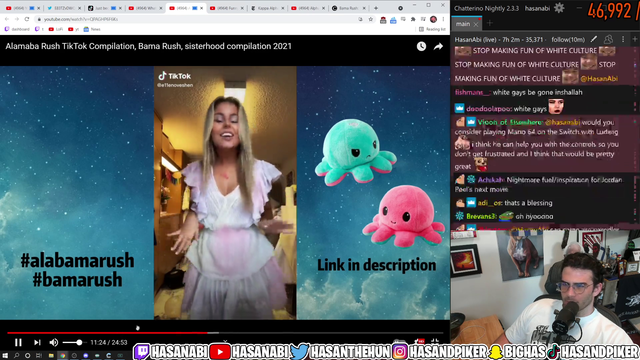
Task: Click username Brevans3 in chat
Action: 481,216
